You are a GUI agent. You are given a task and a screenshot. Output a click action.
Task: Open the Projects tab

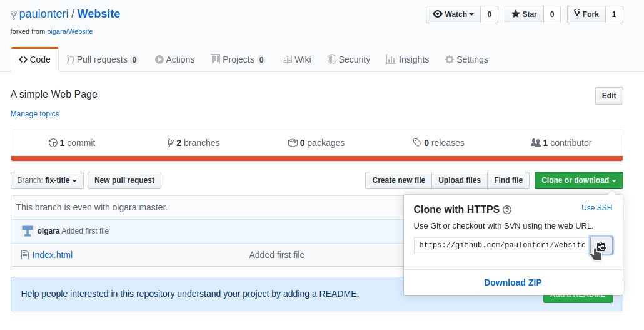(238, 59)
